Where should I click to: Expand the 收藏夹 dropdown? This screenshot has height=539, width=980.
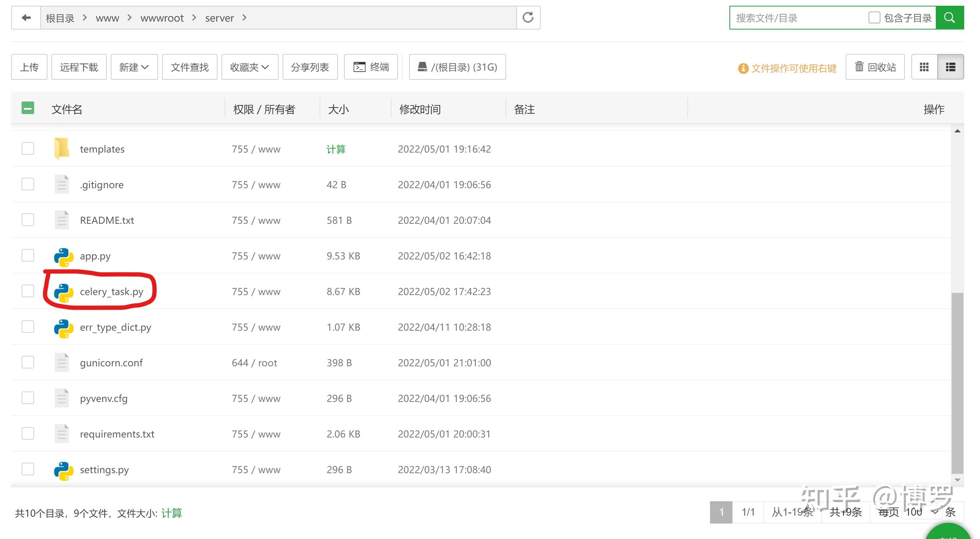coord(249,67)
